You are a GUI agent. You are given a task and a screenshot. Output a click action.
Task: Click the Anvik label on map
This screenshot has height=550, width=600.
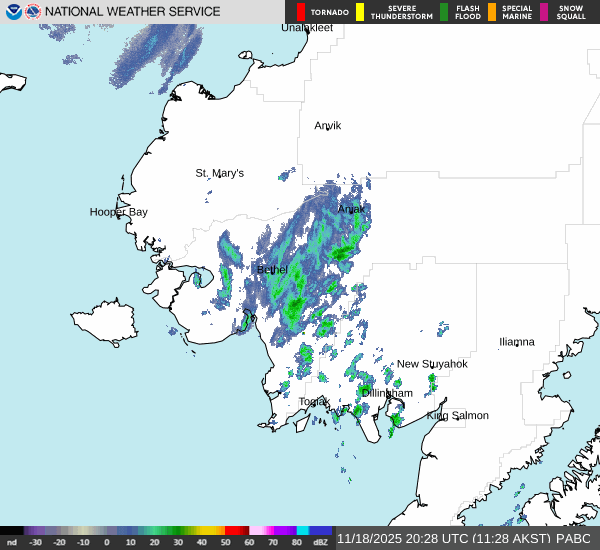(x=328, y=126)
